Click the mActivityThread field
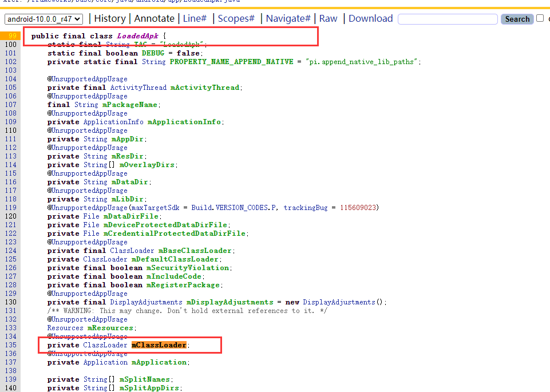 (x=205, y=88)
